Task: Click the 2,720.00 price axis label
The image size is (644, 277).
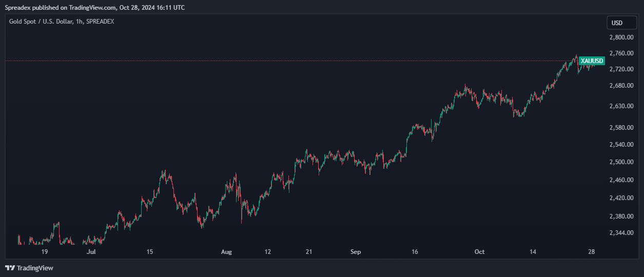Action: click(620, 69)
